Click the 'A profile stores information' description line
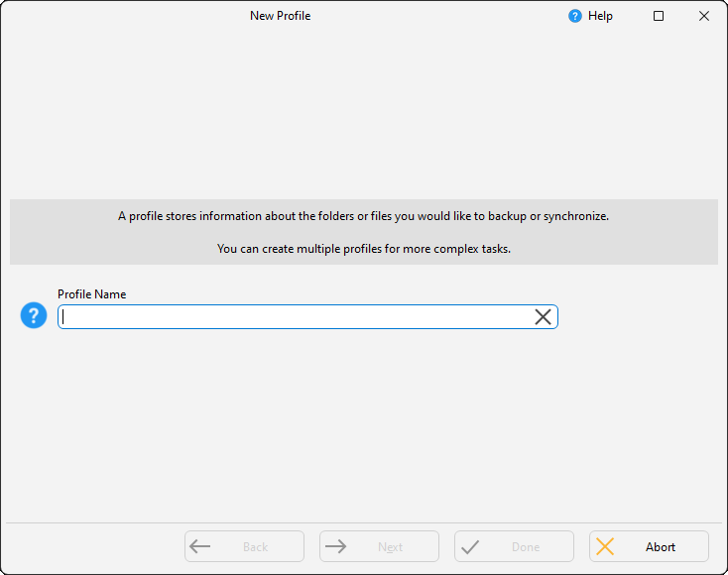The width and height of the screenshot is (728, 575). tap(363, 216)
